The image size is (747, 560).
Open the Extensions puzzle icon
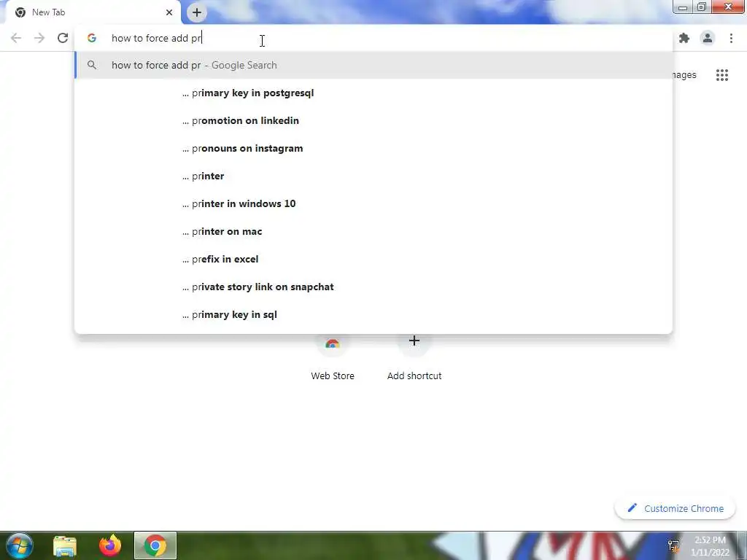pos(684,38)
